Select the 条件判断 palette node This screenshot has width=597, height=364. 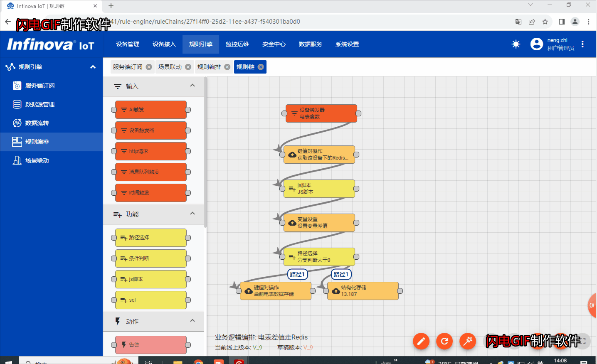click(x=151, y=258)
